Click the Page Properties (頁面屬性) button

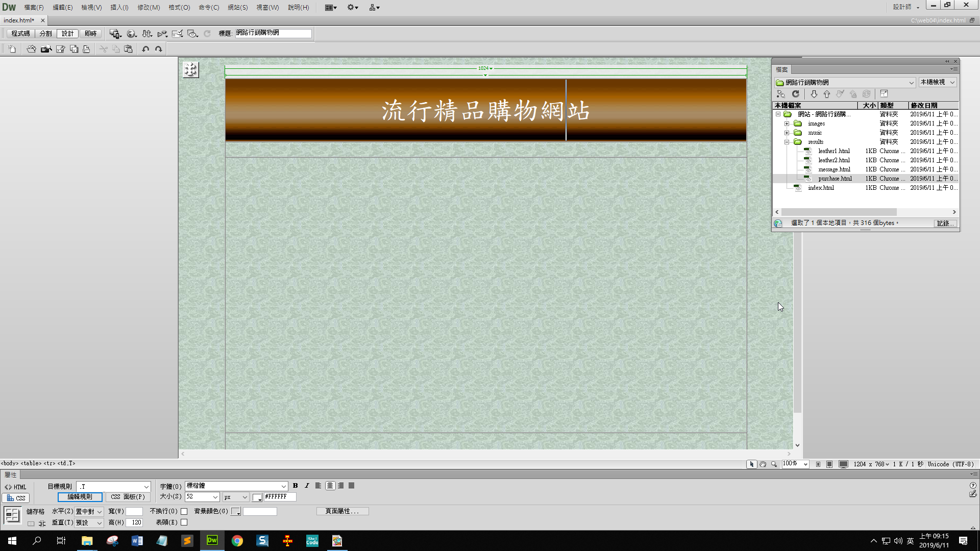coord(342,511)
